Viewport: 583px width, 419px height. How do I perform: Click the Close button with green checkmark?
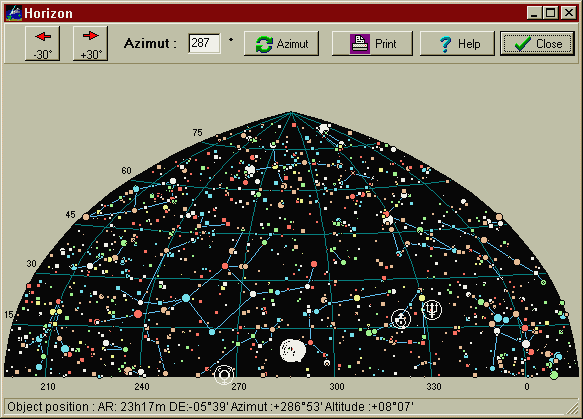(x=537, y=43)
